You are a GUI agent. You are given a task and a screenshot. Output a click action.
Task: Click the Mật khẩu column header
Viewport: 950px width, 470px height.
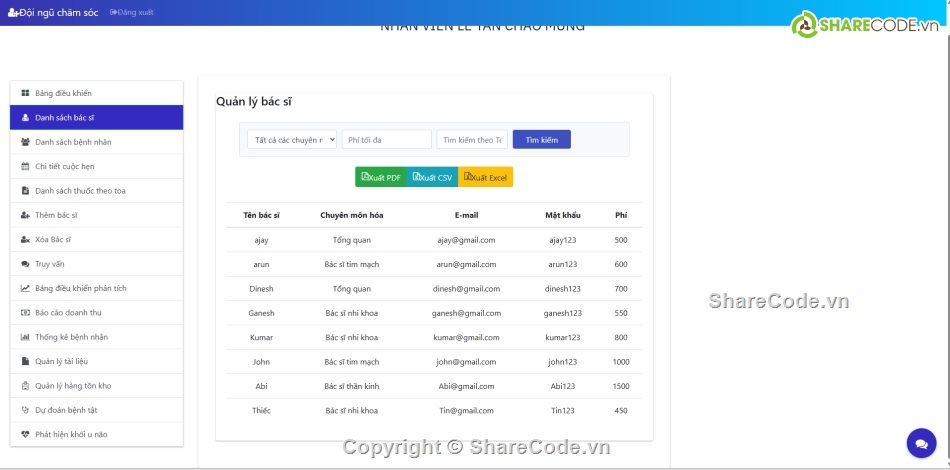(563, 215)
